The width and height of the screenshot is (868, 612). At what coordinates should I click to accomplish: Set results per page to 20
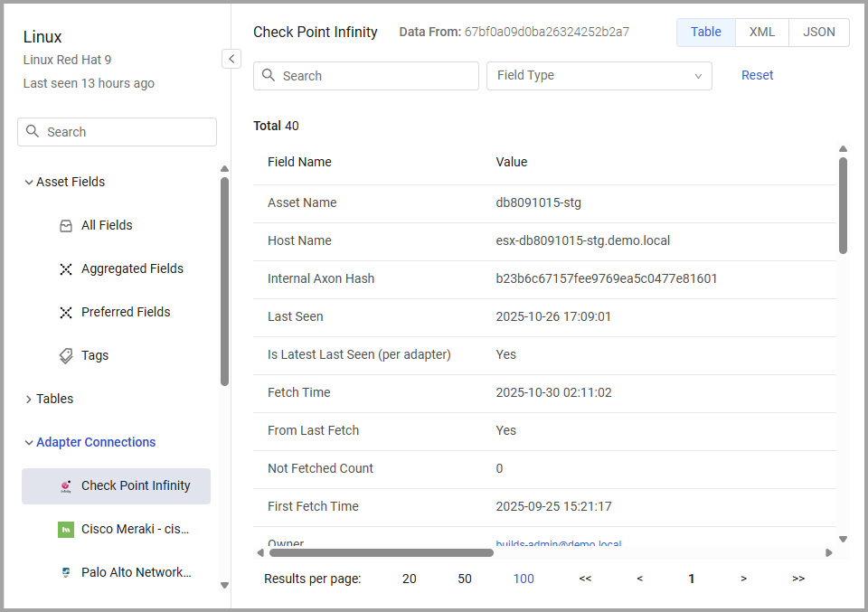point(409,579)
